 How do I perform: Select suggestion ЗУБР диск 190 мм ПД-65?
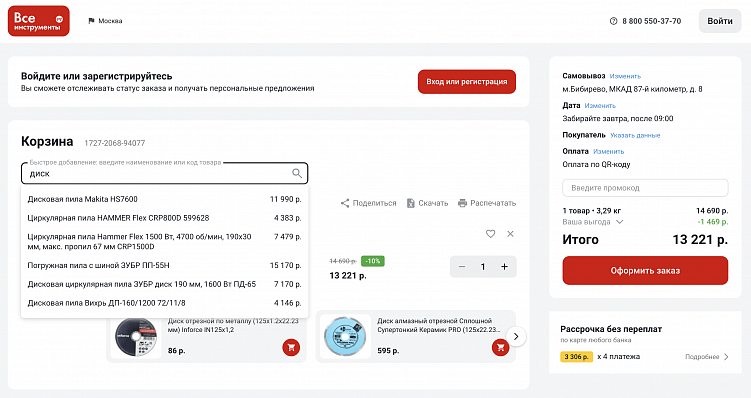(x=164, y=284)
